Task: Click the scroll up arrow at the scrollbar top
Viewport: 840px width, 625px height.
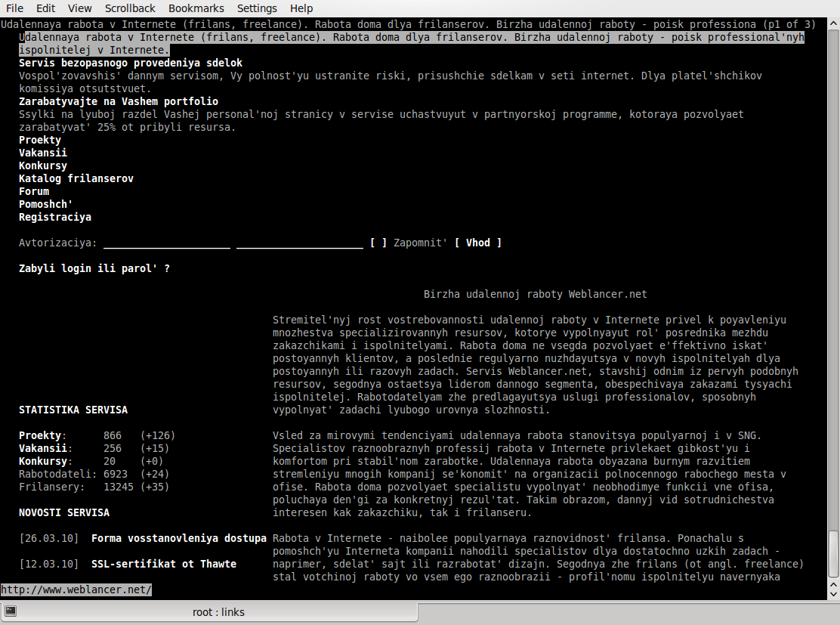Action: pos(833,23)
